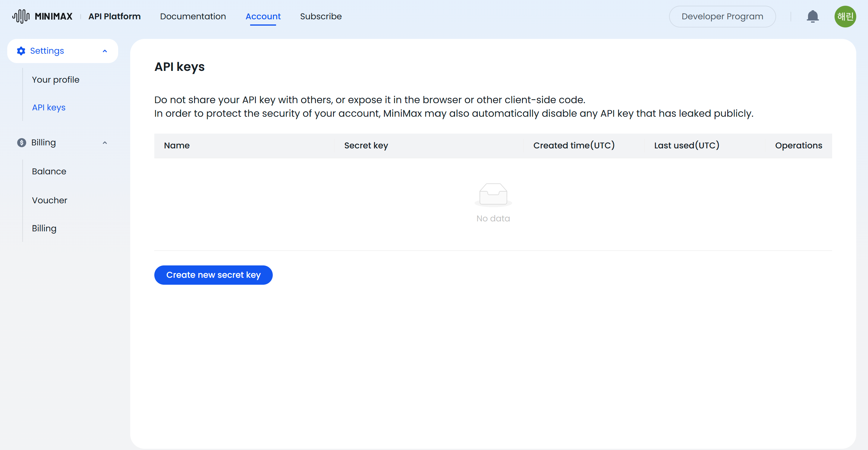Click API Platform in the header
Screen dimensions: 868x450
point(115,16)
